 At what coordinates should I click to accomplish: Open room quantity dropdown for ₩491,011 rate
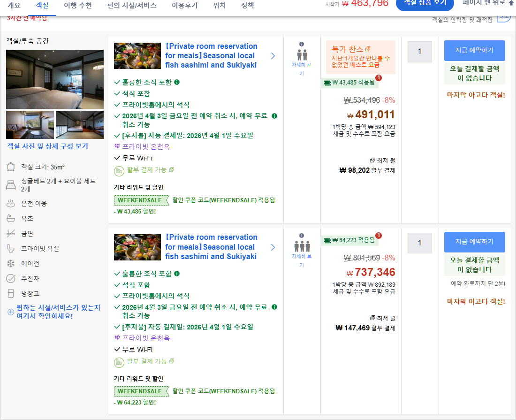[x=419, y=52]
